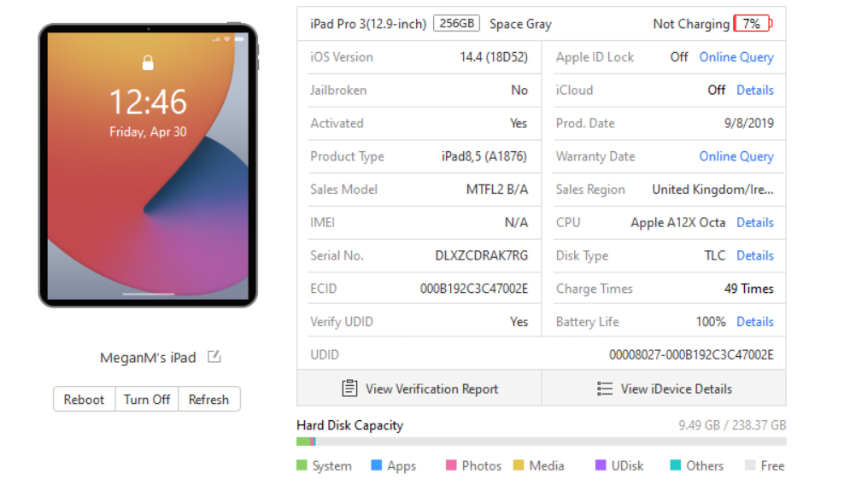Click the iDevice details list icon
Screen dimensions: 850x491
pos(604,388)
